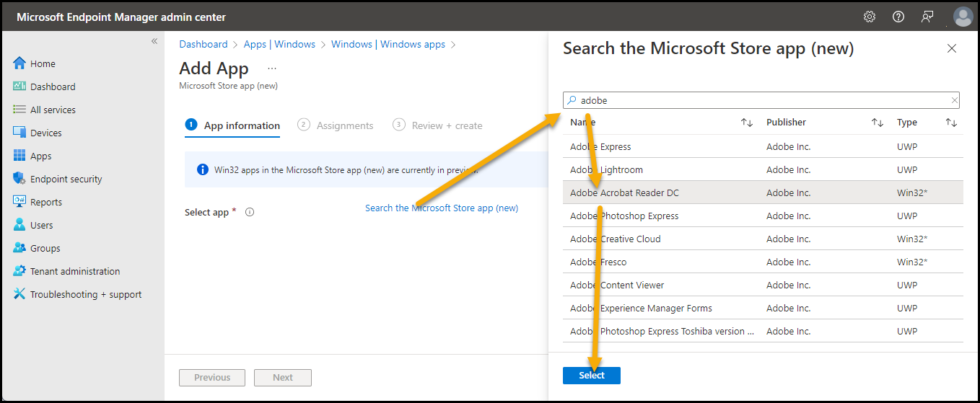Open the Feedback icon in header

pyautogui.click(x=927, y=17)
